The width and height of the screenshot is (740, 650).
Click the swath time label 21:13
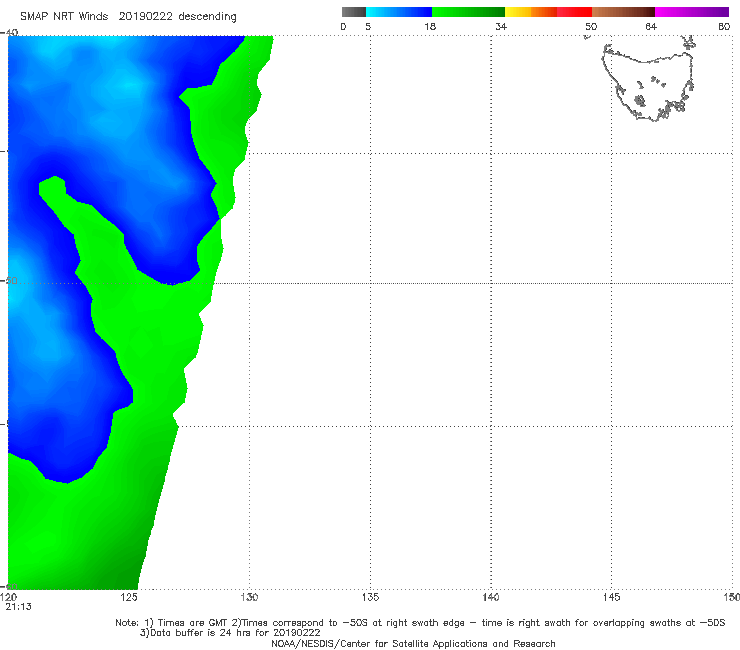18,607
